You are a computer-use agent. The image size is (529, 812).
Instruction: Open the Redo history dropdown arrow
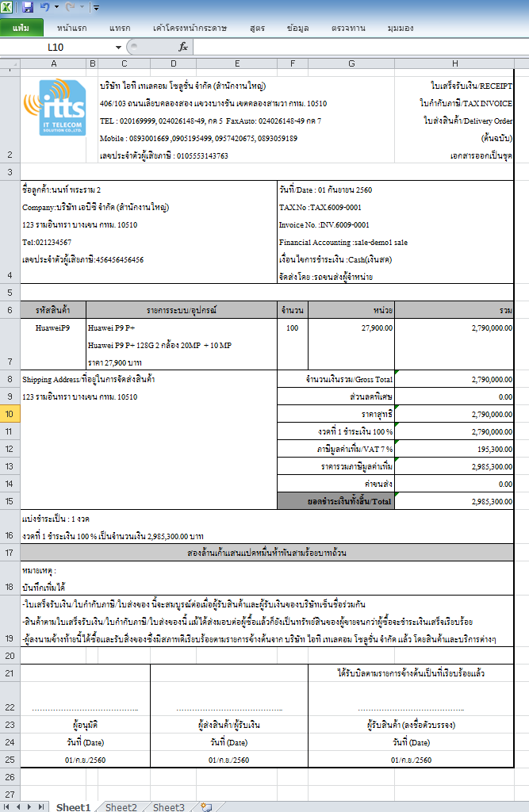click(82, 7)
